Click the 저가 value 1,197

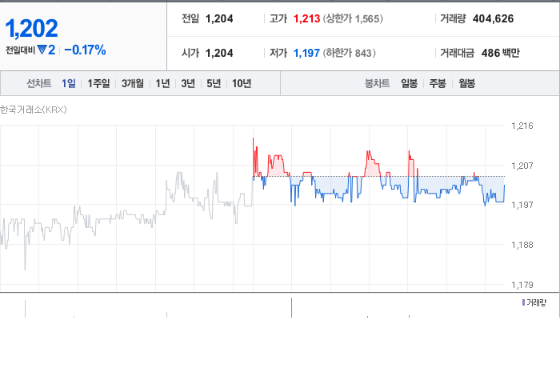coord(306,53)
